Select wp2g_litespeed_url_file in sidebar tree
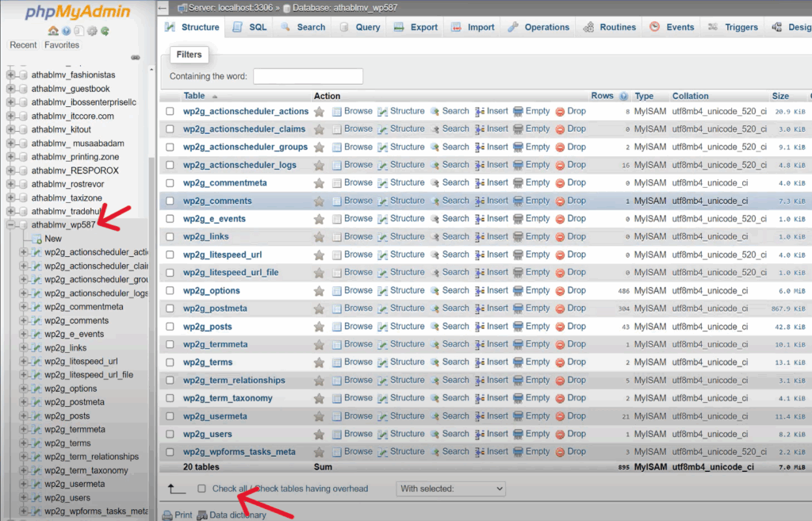This screenshot has height=521, width=812. tap(89, 375)
